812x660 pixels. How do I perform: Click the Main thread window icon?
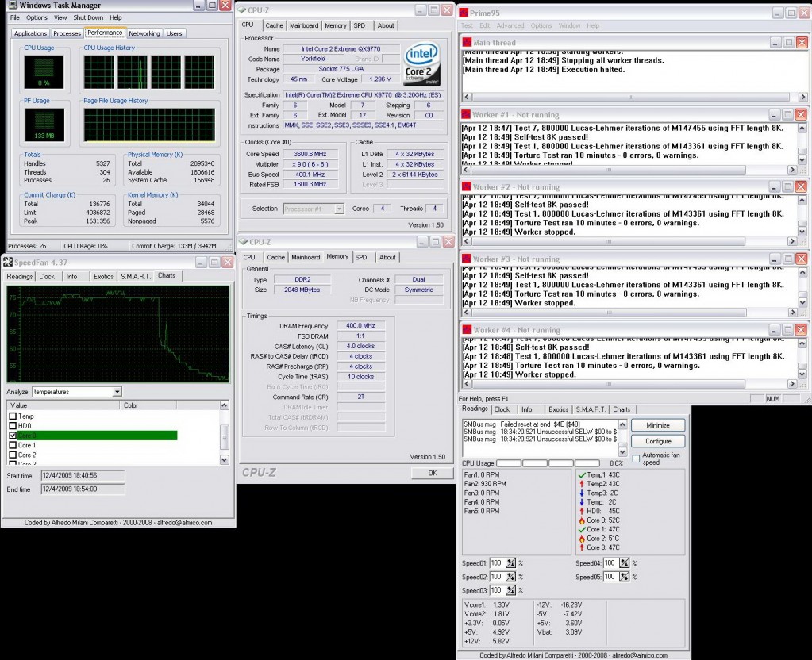click(x=467, y=43)
